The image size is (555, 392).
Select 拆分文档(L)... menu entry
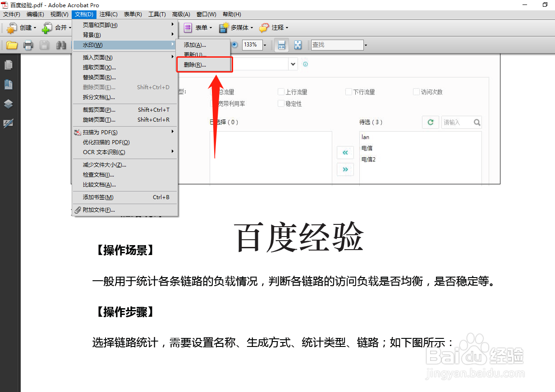pos(125,97)
